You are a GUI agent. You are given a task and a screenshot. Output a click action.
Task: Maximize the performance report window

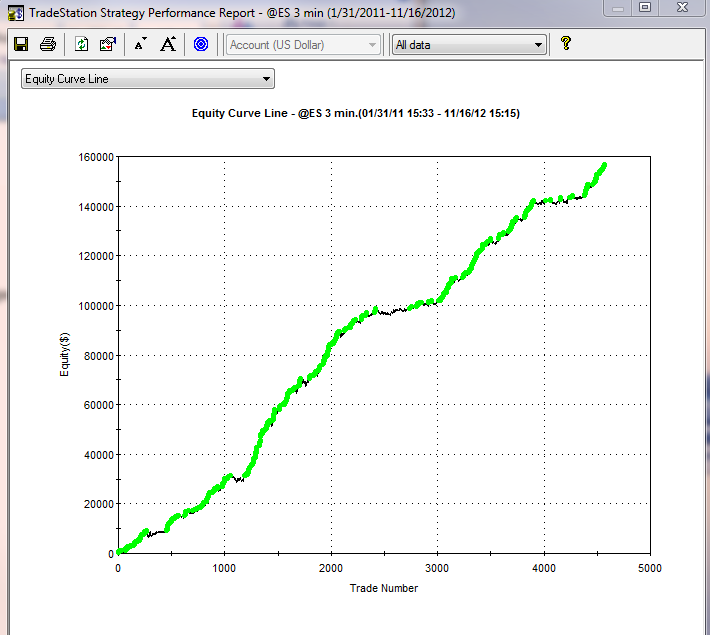pos(645,9)
